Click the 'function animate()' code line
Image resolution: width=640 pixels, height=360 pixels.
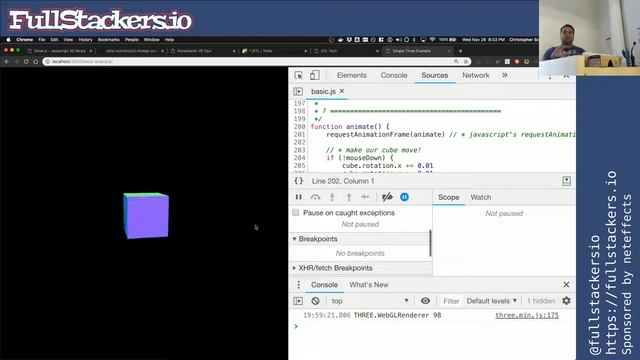(350, 127)
